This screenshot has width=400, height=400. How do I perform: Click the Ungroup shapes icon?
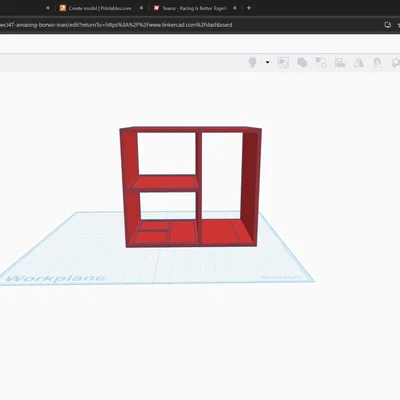coord(321,62)
